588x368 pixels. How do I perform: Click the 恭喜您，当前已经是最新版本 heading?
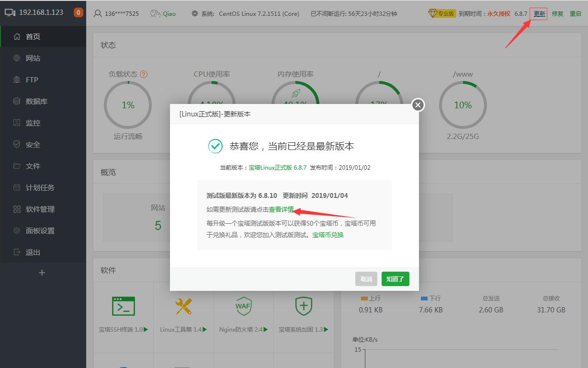click(292, 146)
